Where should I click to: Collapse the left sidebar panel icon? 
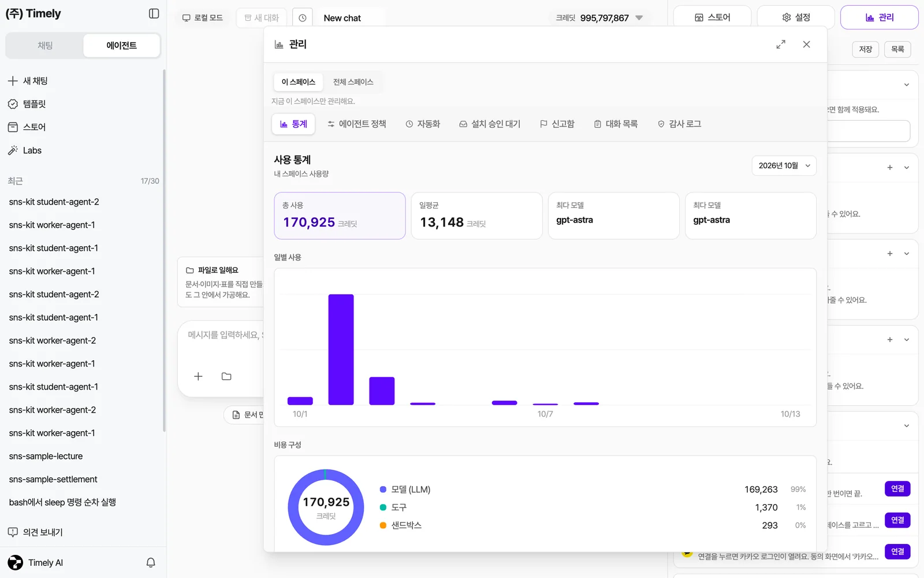(x=154, y=13)
